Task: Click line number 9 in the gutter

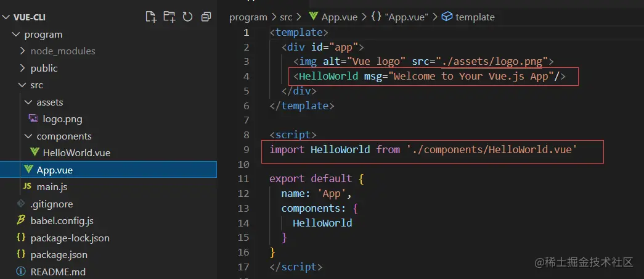Action: tap(246, 149)
